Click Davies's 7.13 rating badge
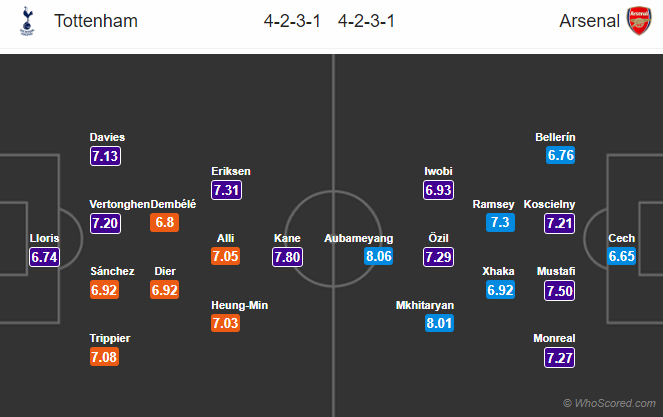The image size is (663, 417). (x=105, y=155)
